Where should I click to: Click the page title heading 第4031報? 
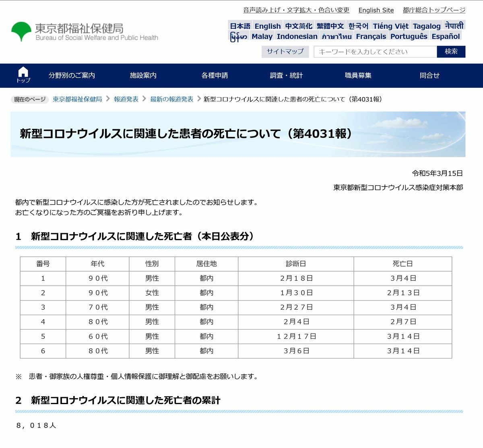[186, 134]
